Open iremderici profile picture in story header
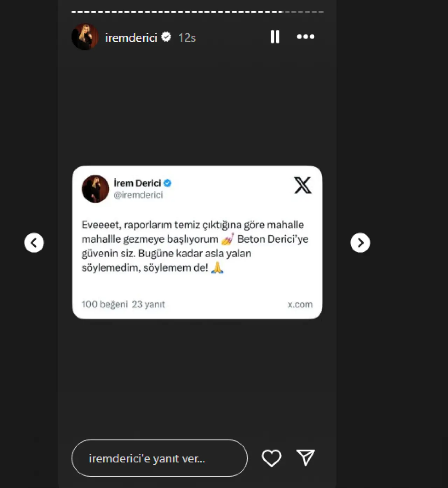 85,37
